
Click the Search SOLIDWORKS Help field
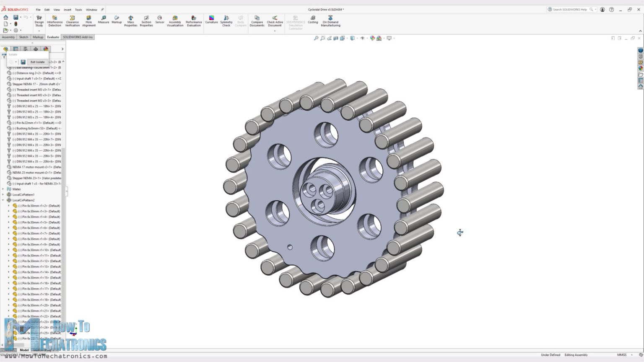pyautogui.click(x=570, y=9)
